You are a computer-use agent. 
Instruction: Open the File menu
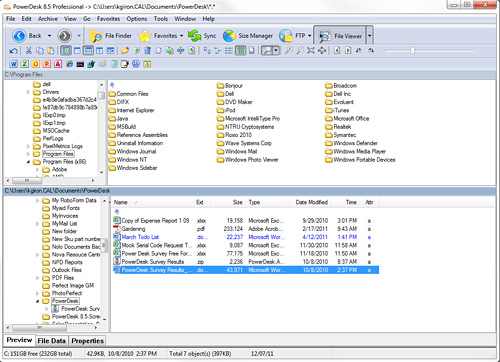click(11, 19)
